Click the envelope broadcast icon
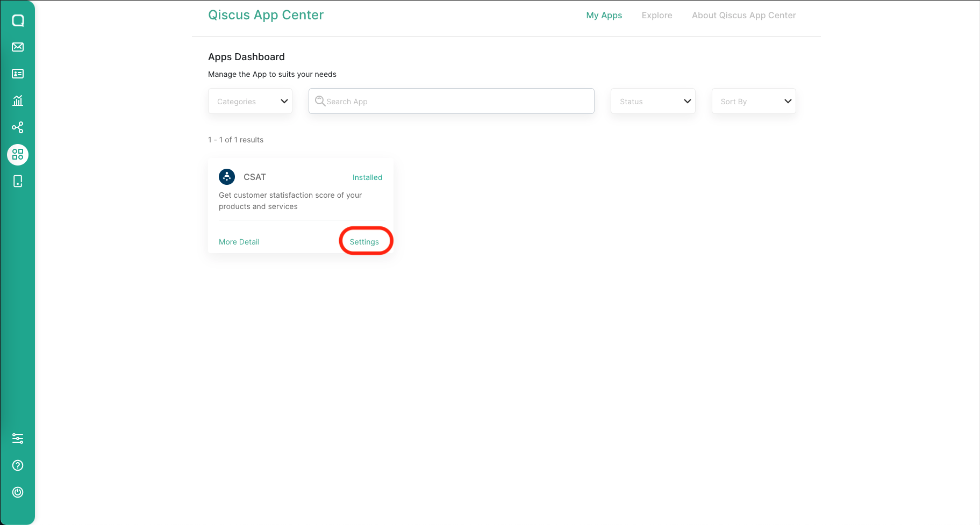Image resolution: width=980 pixels, height=525 pixels. point(18,47)
